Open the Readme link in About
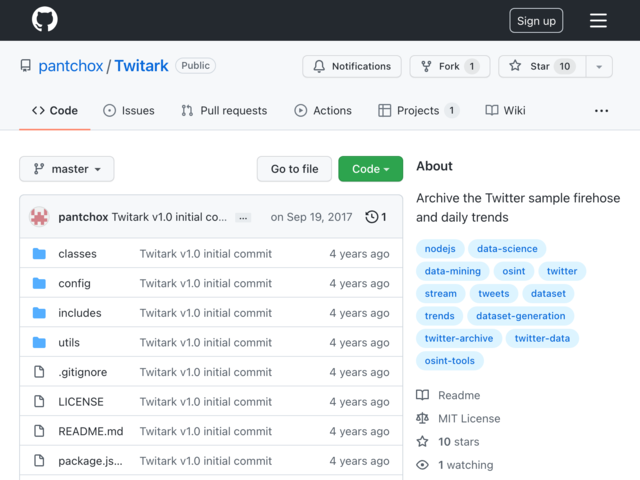 pos(448,395)
